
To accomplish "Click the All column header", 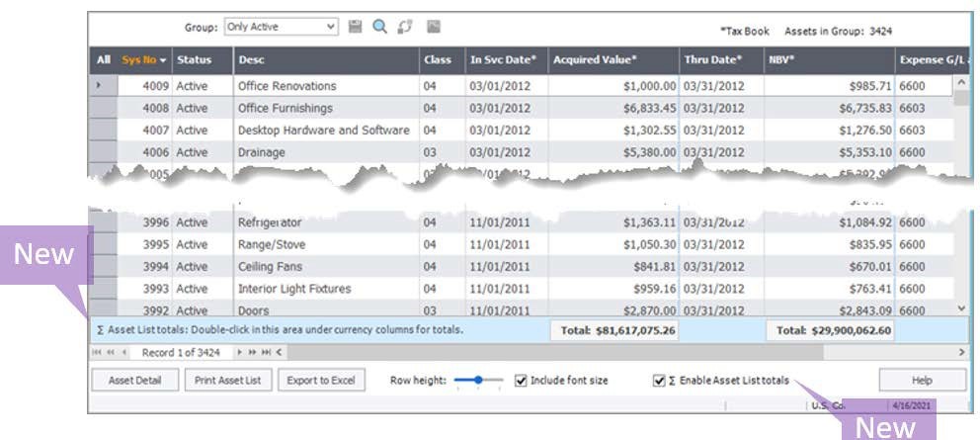I will pyautogui.click(x=103, y=60).
